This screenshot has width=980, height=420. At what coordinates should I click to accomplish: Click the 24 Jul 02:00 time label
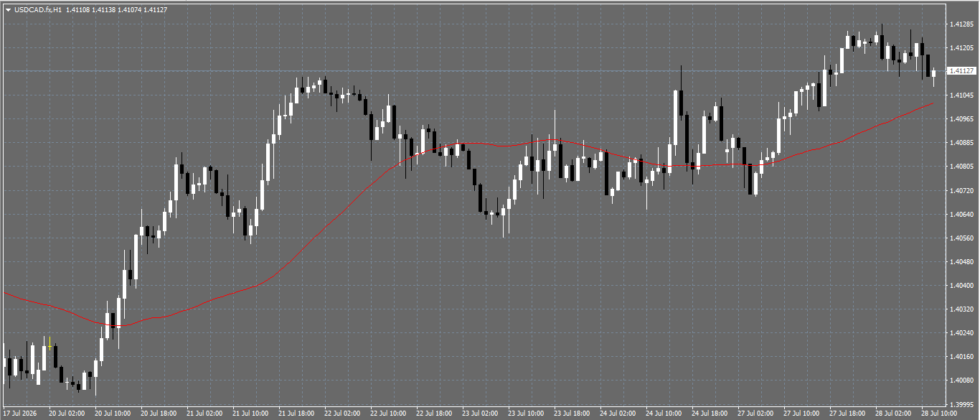tap(618, 414)
